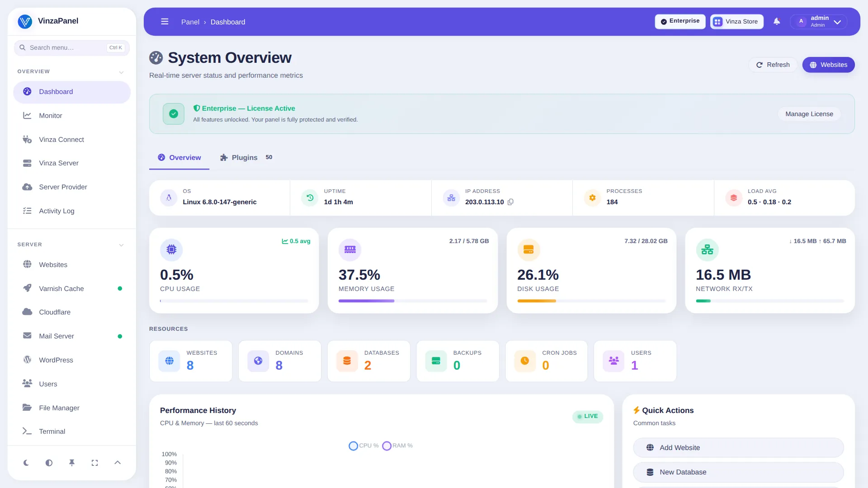Open Activity Log in the sidebar
Image resolution: width=868 pixels, height=488 pixels.
72,211
